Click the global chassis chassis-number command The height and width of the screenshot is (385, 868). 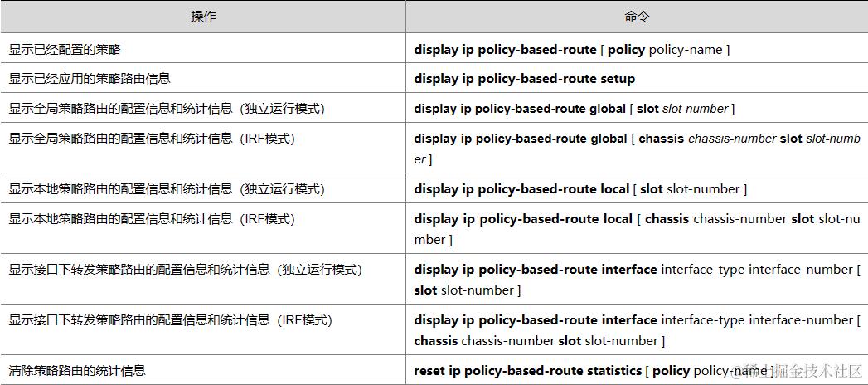tap(638, 149)
